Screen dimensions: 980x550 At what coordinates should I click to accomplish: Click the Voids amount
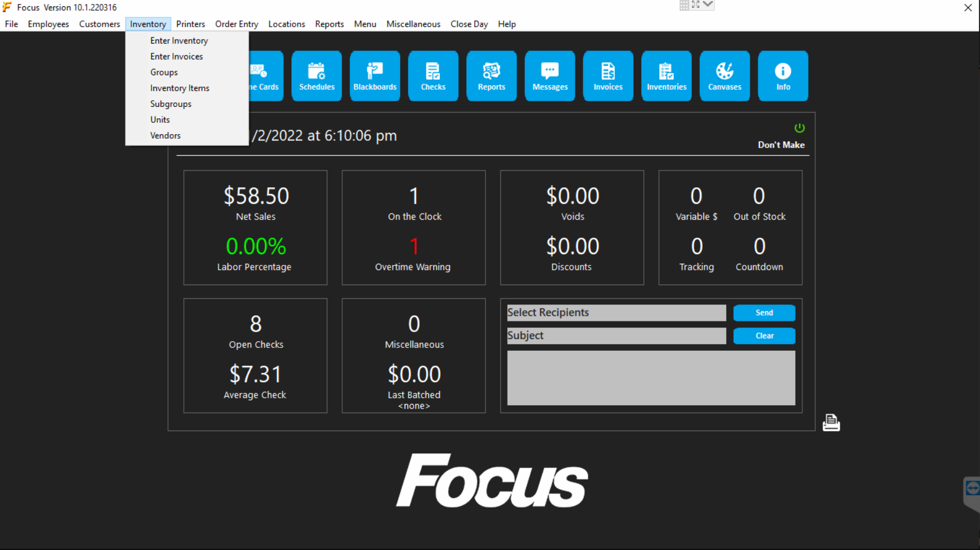tap(573, 196)
